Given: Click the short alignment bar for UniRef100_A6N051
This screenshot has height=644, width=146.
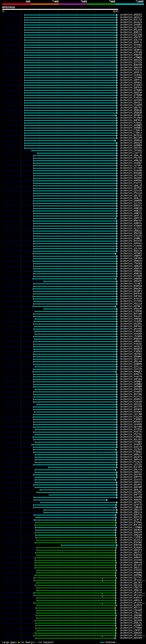Looking at the screenshot, I should [71, 500].
